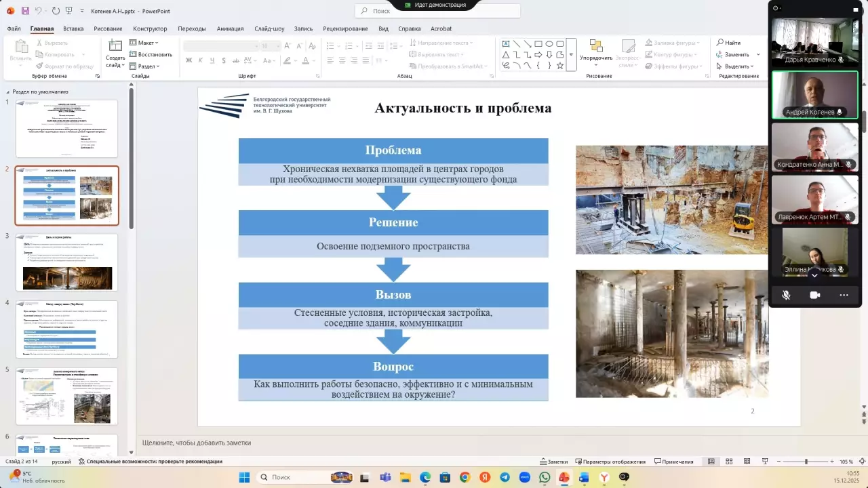This screenshot has width=868, height=488.
Task: Start slideshow from status bar icon
Action: click(x=764, y=462)
